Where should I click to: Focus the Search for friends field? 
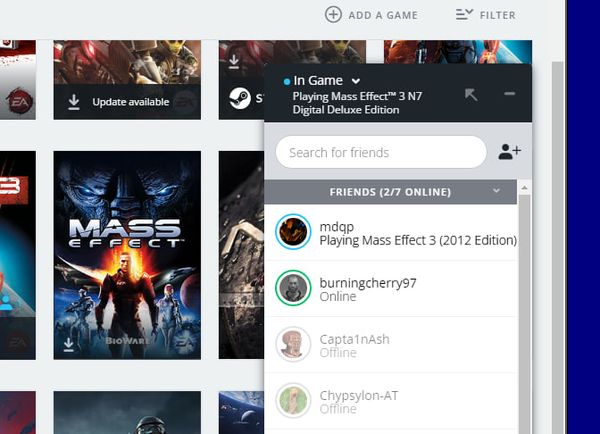click(x=381, y=152)
